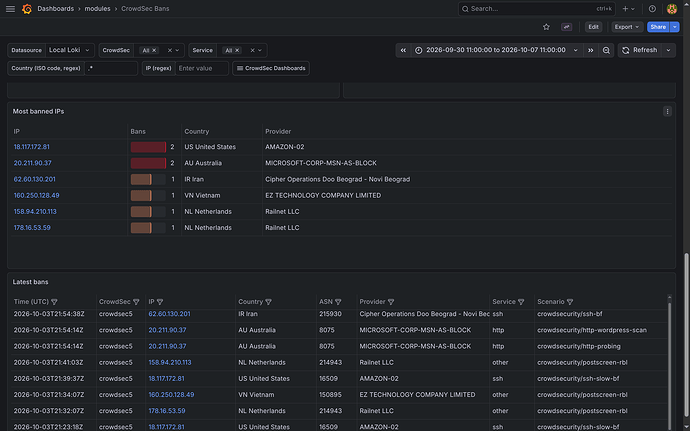Open IP 20.211.90.37 in Most banned IPs

[x=33, y=163]
